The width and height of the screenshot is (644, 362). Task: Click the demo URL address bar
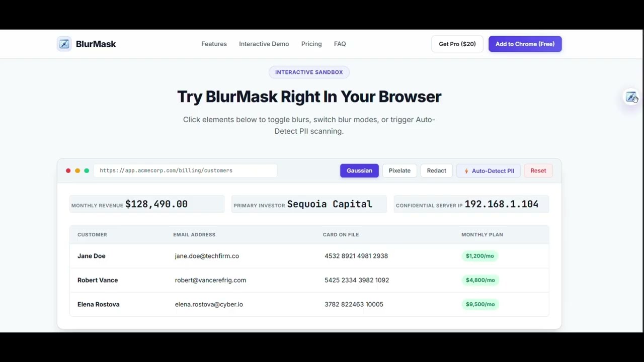[x=185, y=170]
